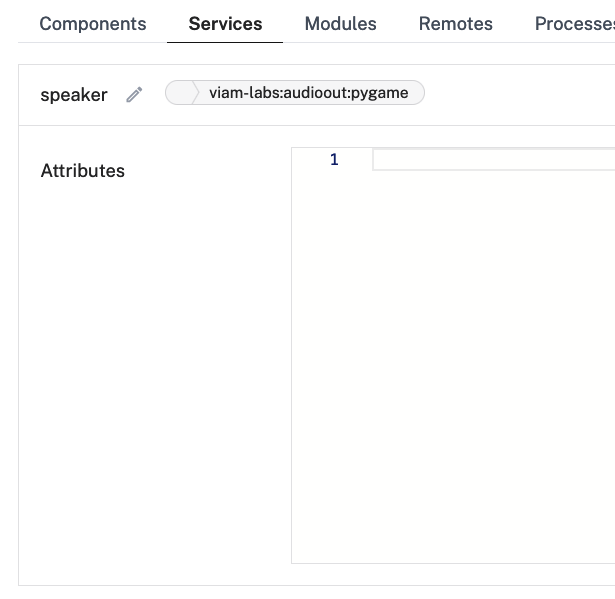Open the Components tab
This screenshot has width=615, height=599.
click(x=92, y=24)
